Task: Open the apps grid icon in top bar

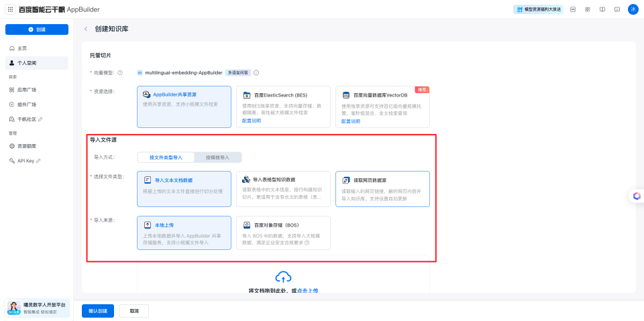Action: [588, 9]
